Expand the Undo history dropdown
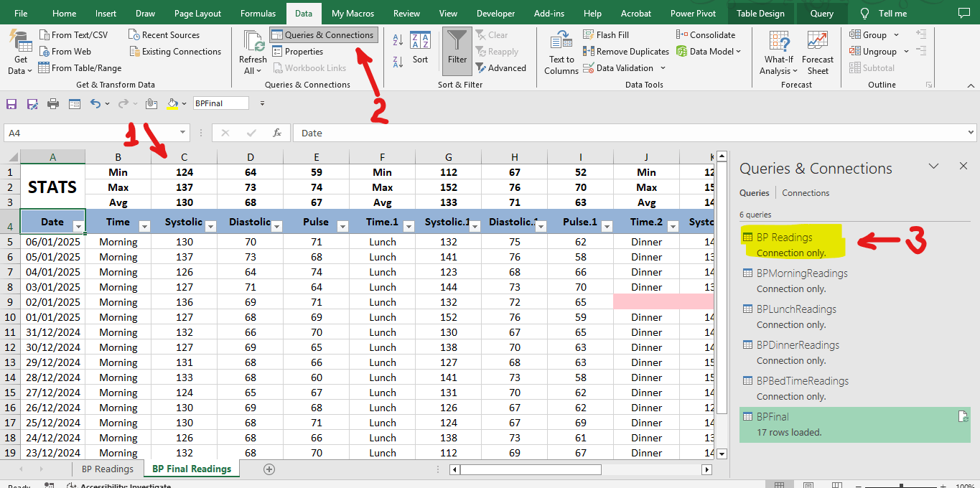 coord(108,103)
